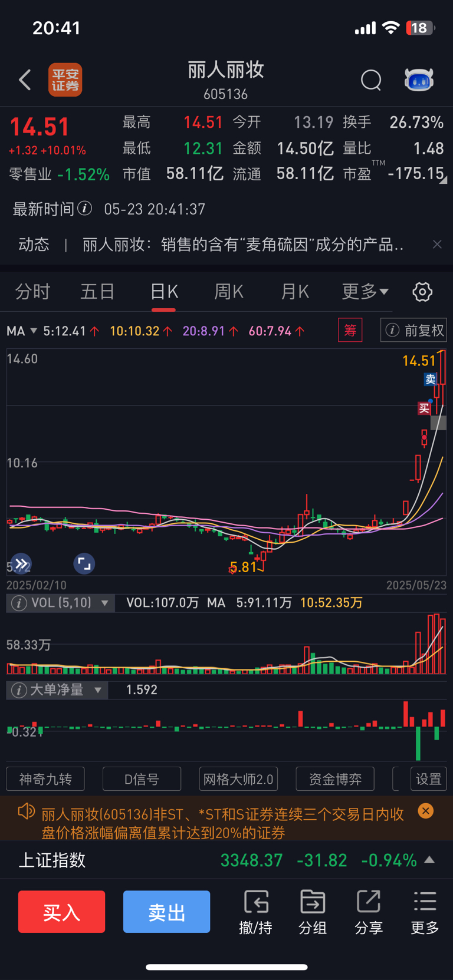
Task: Tap 金额 14.50亿 value
Action: coord(306,148)
